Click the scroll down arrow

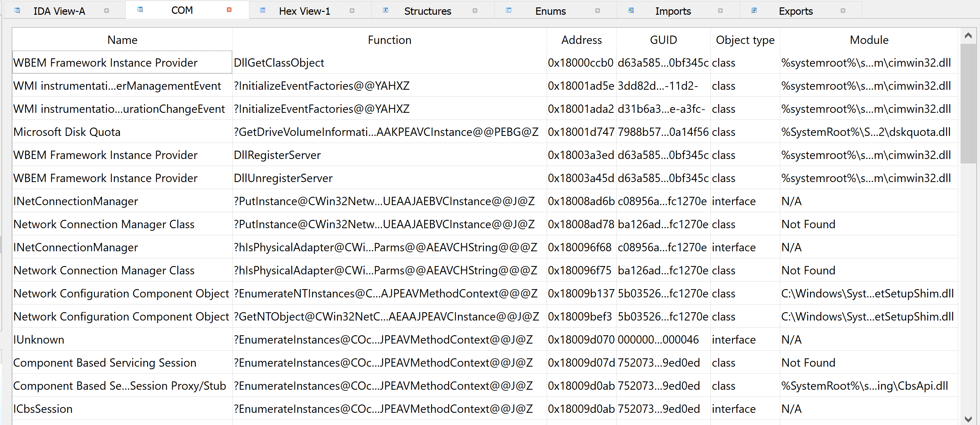pyautogui.click(x=968, y=419)
